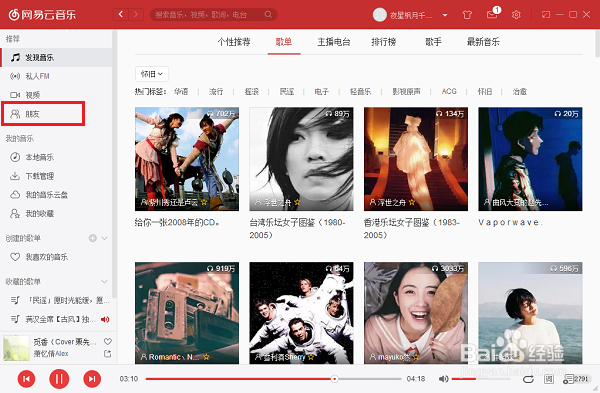The image size is (600, 393).
Task: Open 发现音乐 in sidebar
Action: (57, 57)
